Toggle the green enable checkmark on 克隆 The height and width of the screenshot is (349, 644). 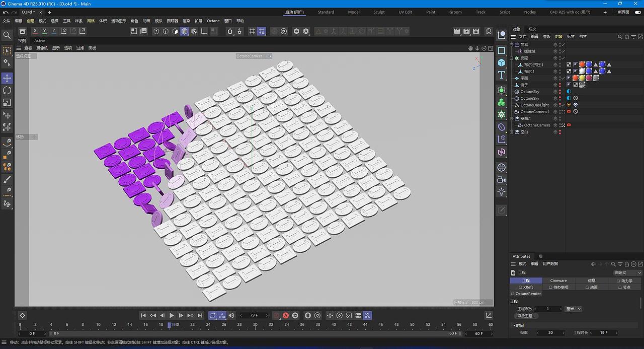coord(563,57)
